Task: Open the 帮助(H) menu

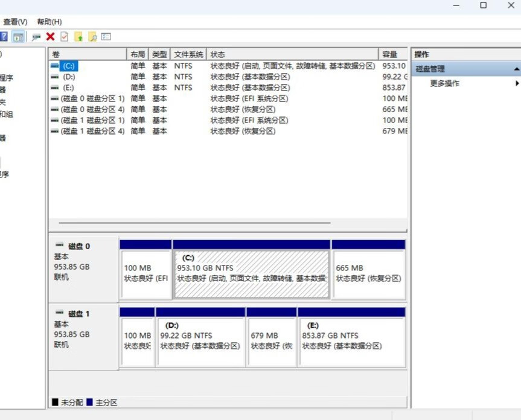Action: [50, 22]
